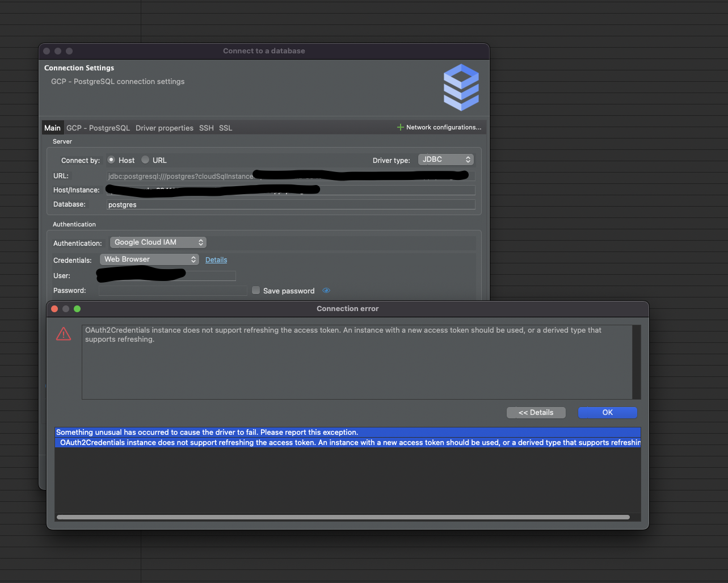728x583 pixels.
Task: Click the red warning triangle in the error dialog
Action: [63, 334]
